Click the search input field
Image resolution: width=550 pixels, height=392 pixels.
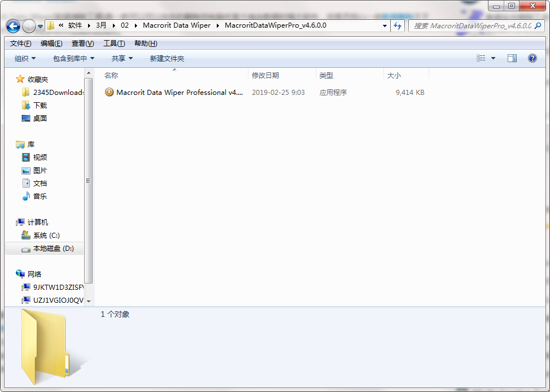pos(472,25)
